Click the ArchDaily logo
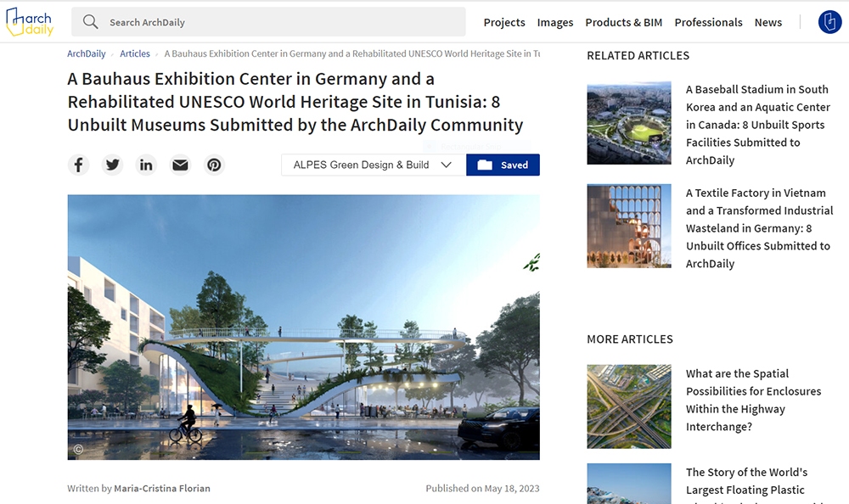849x504 pixels. click(x=30, y=22)
